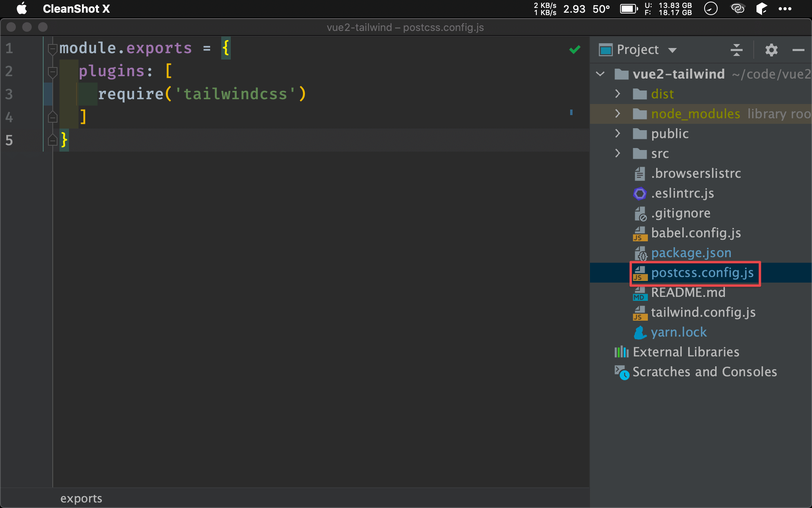This screenshot has width=812, height=508.
Task: Select the dist folder row
Action: 701,94
